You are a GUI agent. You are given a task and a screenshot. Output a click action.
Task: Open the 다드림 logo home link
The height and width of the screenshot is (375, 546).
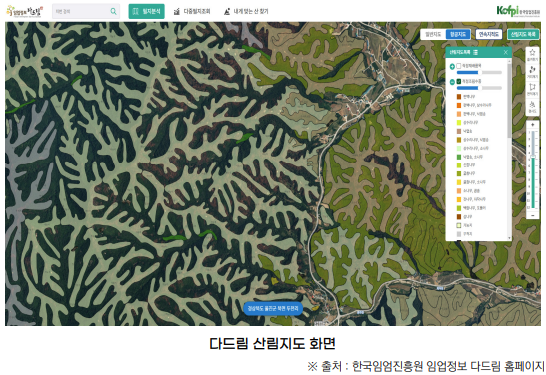pyautogui.click(x=25, y=11)
